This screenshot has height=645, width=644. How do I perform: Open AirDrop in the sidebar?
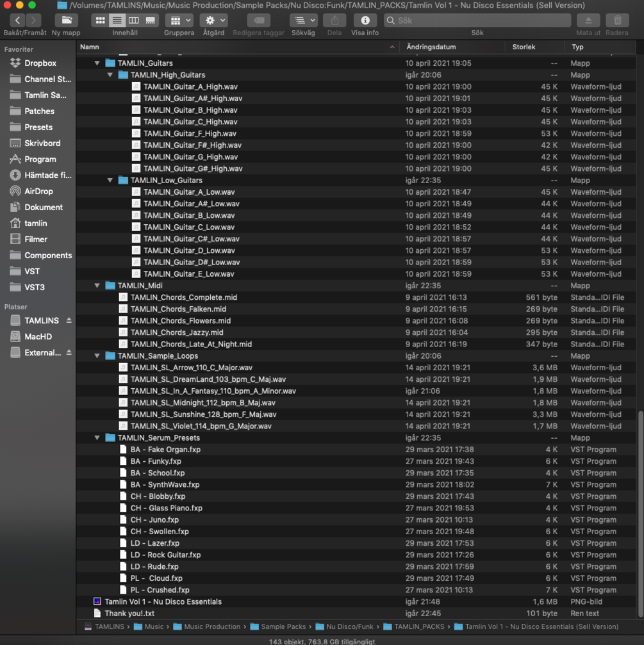(x=38, y=192)
